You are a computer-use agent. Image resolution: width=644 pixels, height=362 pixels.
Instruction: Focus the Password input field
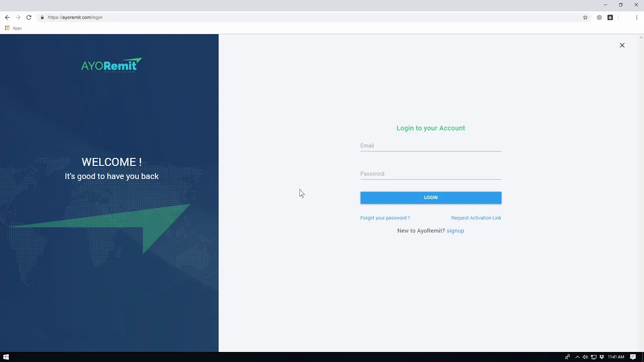pyautogui.click(x=431, y=174)
